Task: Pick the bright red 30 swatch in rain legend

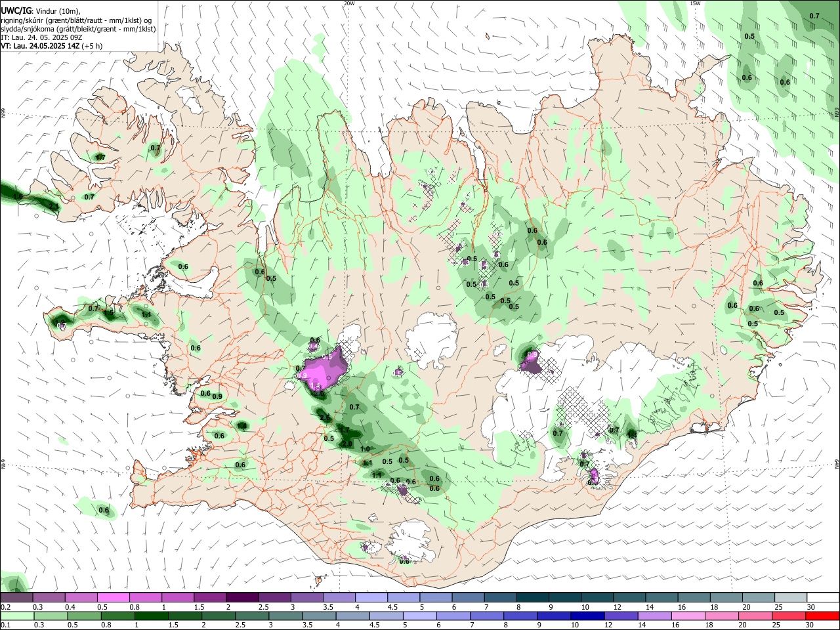Action: point(822,616)
